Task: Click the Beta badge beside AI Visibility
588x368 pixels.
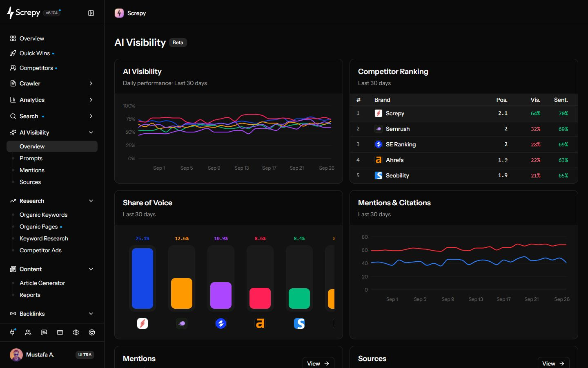Action: pos(178,43)
